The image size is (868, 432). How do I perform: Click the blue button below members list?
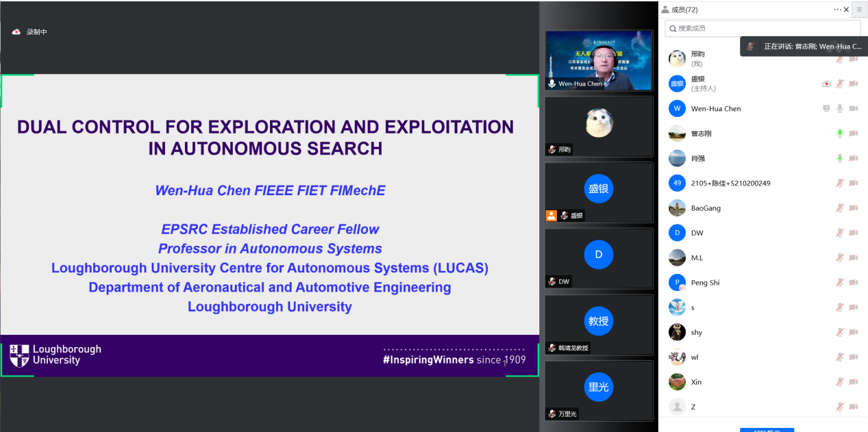[x=767, y=429]
